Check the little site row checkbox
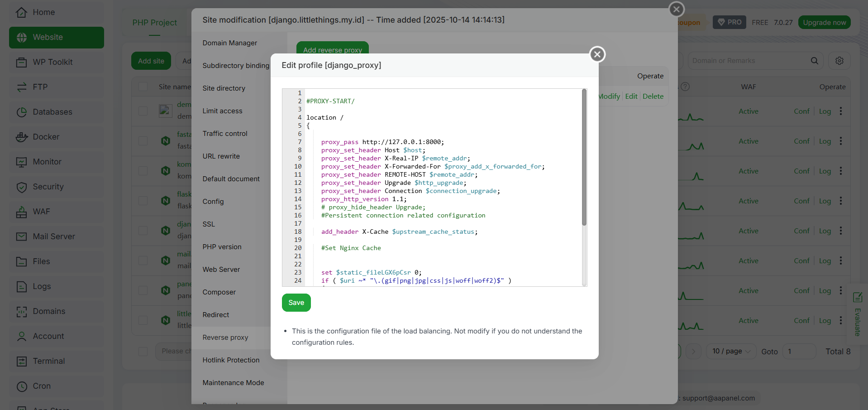Image resolution: width=868 pixels, height=410 pixels. point(143,320)
